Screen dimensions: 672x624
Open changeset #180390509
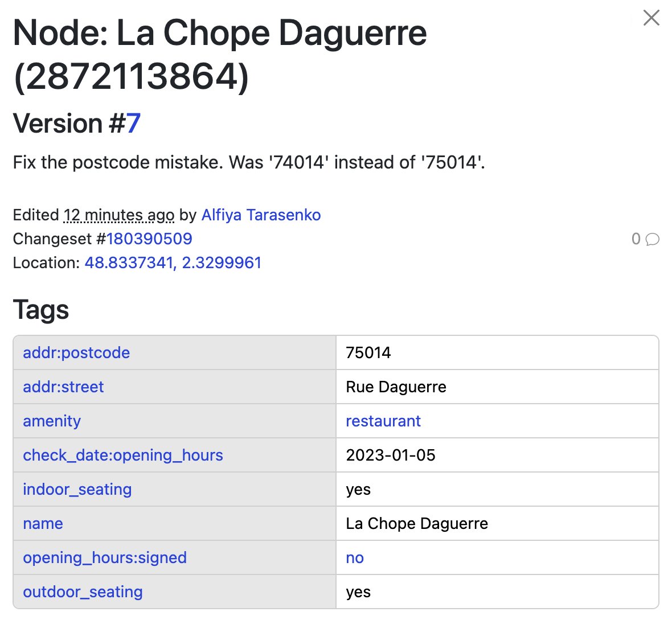point(149,239)
